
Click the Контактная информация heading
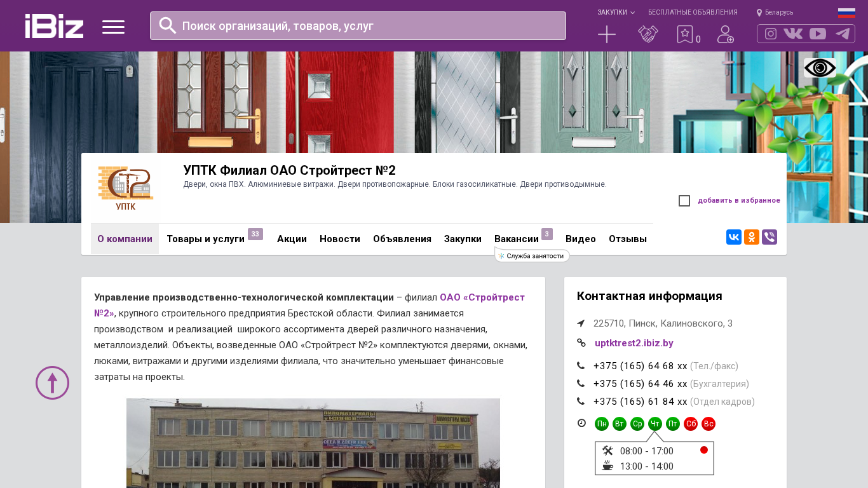(649, 296)
